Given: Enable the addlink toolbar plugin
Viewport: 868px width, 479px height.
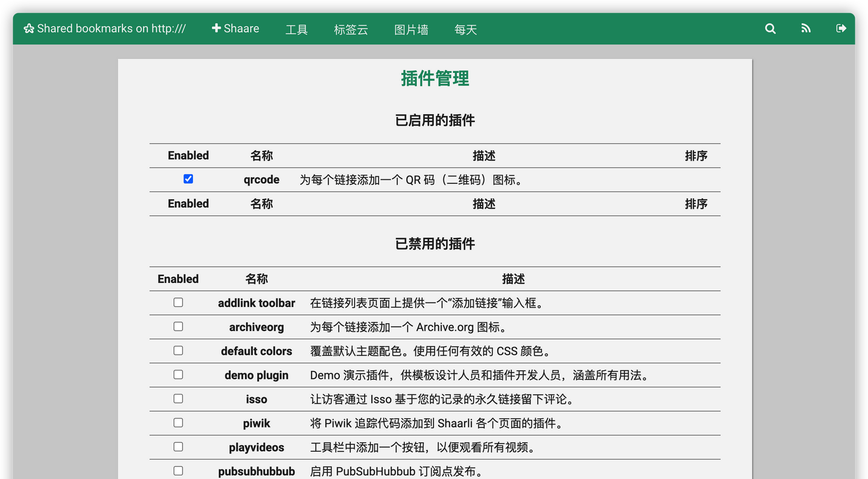Looking at the screenshot, I should [178, 302].
